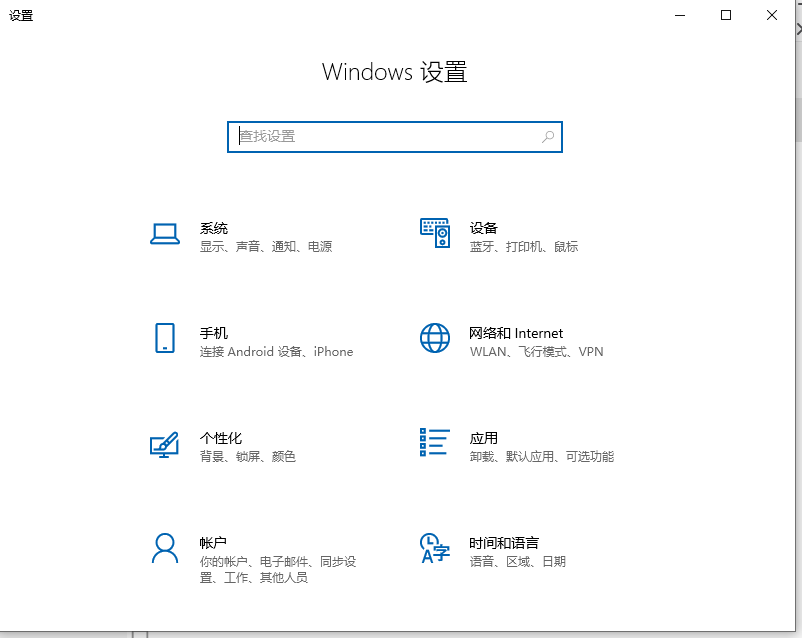Viewport: 802px width, 638px height.
Task: Open the 系统 settings title
Action: 214,228
